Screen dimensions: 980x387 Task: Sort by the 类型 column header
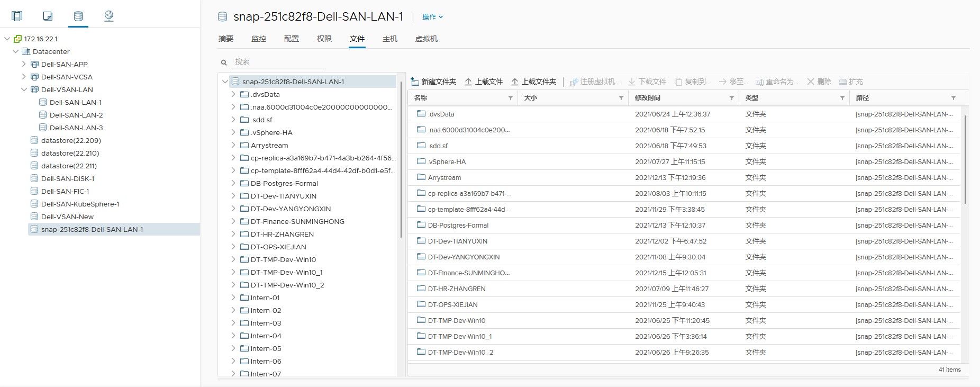click(752, 98)
